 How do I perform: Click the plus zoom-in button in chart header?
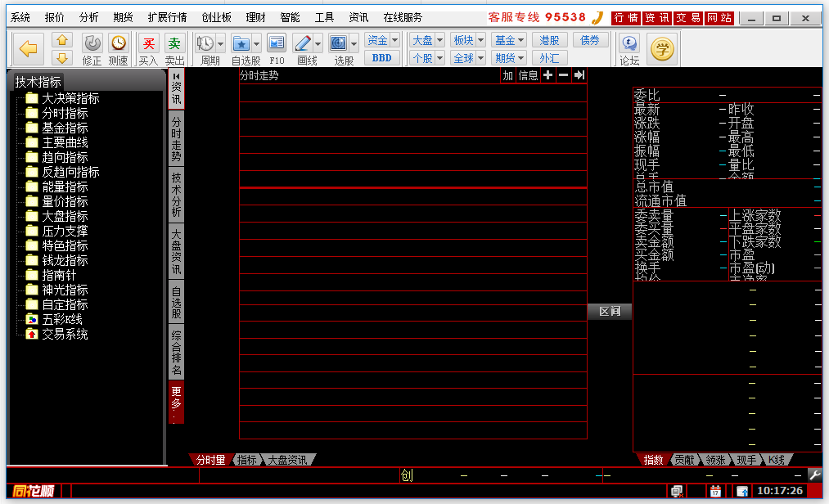pyautogui.click(x=547, y=75)
